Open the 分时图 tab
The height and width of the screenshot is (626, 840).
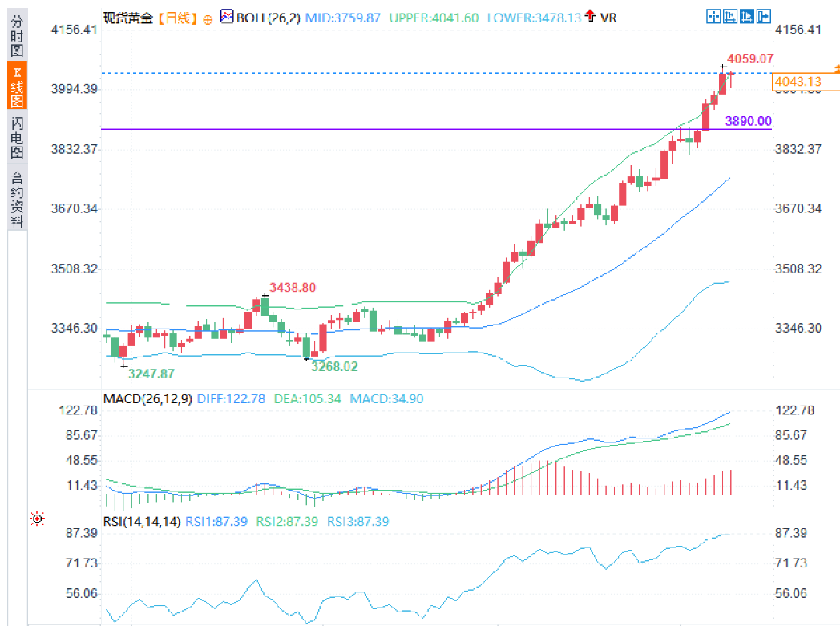[17, 33]
